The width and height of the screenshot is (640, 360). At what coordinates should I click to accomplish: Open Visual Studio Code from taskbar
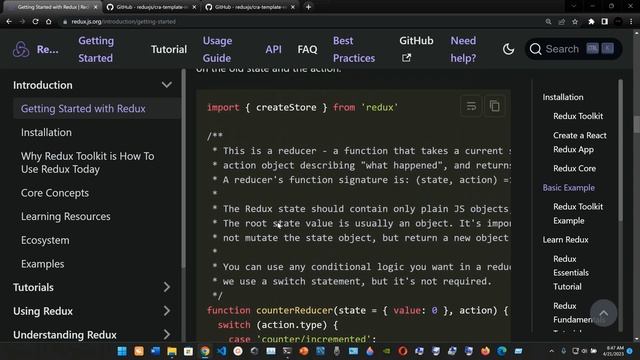222,351
